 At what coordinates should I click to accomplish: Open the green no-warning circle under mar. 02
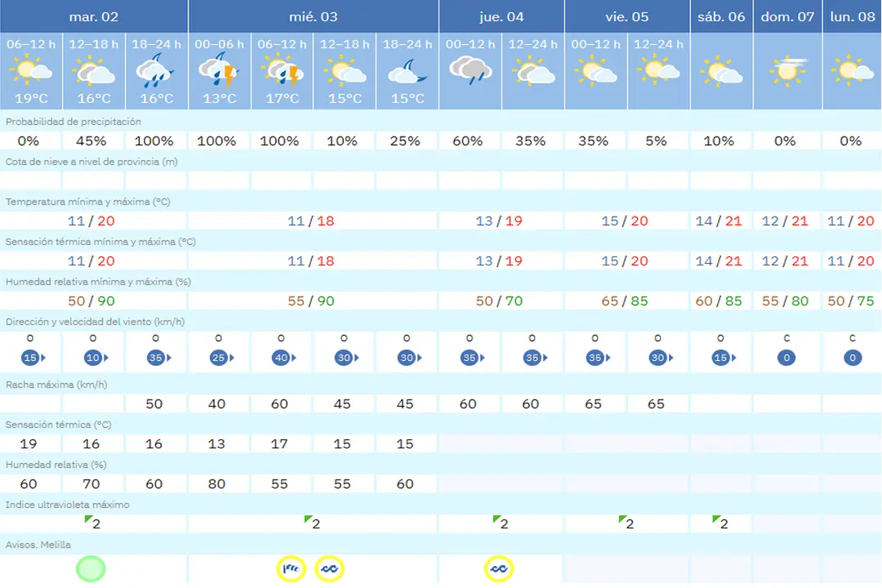coord(91,568)
